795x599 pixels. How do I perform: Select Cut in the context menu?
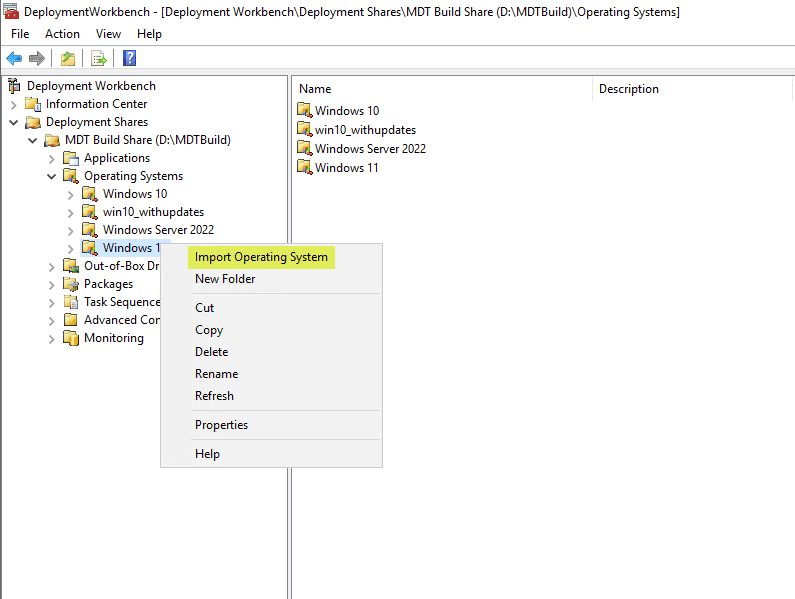point(271,308)
